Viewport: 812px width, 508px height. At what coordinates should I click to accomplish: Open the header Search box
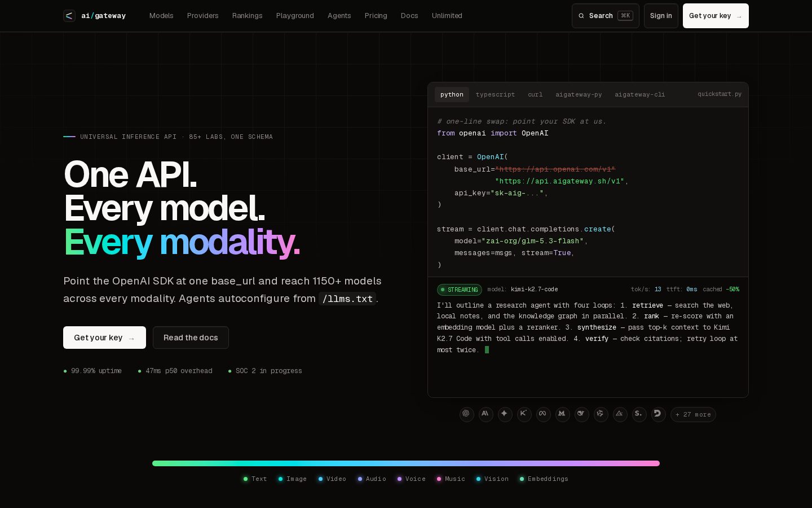[x=606, y=16]
